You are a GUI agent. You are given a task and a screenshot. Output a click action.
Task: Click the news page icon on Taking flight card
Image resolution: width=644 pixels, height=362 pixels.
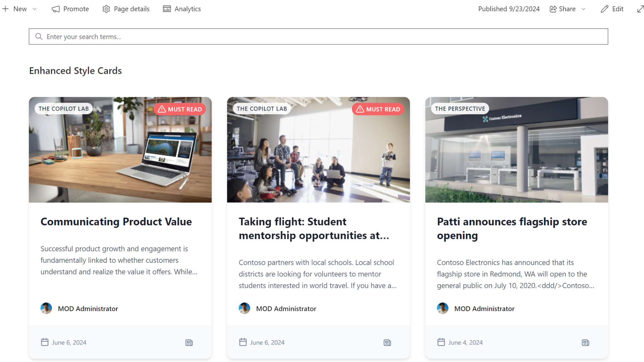pos(387,343)
